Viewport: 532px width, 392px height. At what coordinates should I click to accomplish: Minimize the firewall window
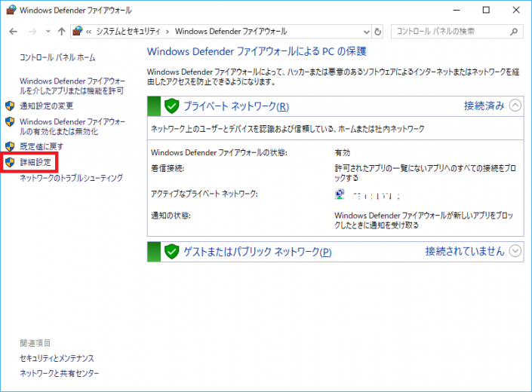(x=457, y=10)
